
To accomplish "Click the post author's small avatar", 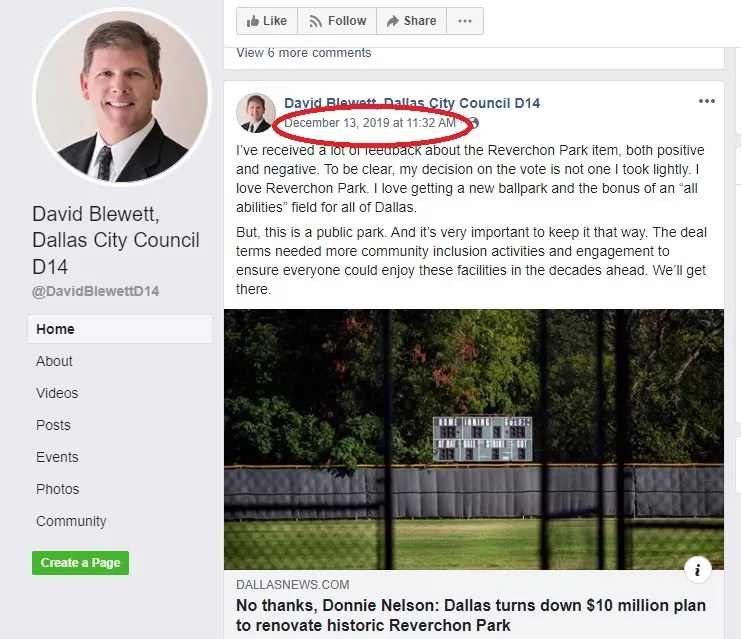I will tap(256, 113).
